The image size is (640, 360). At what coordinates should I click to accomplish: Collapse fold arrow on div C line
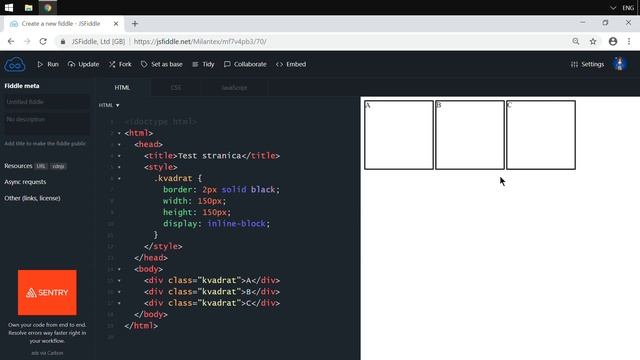pyautogui.click(x=119, y=303)
